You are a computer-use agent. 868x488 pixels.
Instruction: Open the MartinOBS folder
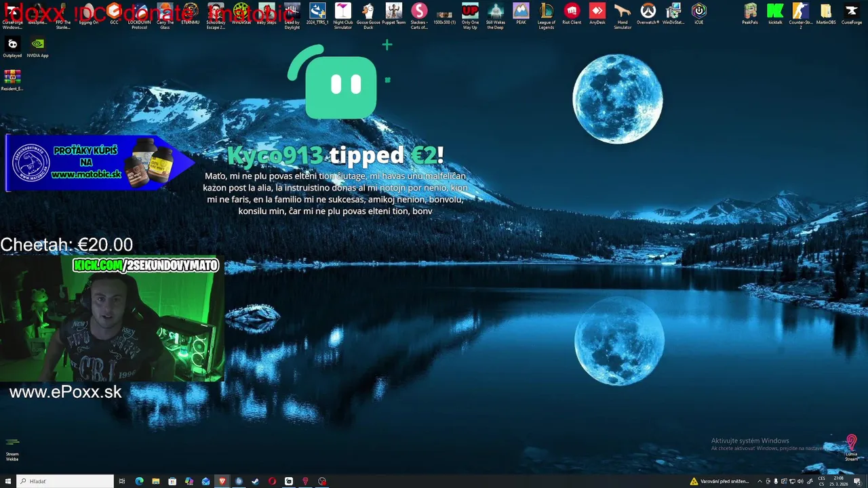(826, 14)
